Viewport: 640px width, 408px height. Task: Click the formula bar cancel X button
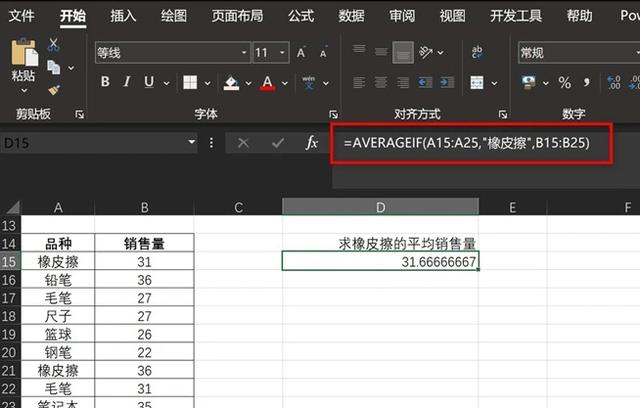(241, 143)
